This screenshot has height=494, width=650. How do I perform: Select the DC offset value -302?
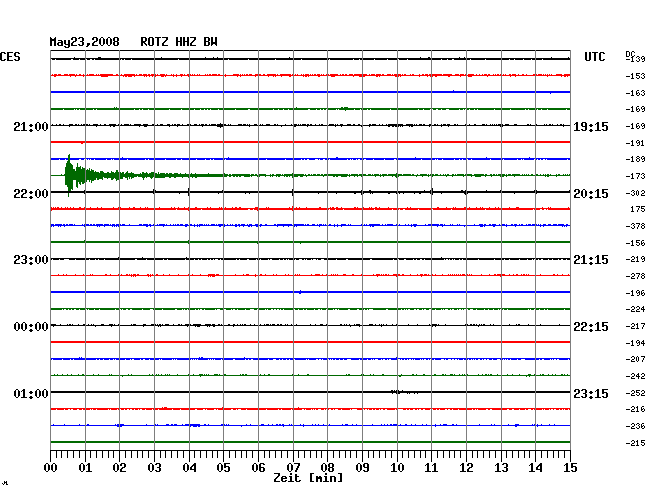click(x=635, y=193)
